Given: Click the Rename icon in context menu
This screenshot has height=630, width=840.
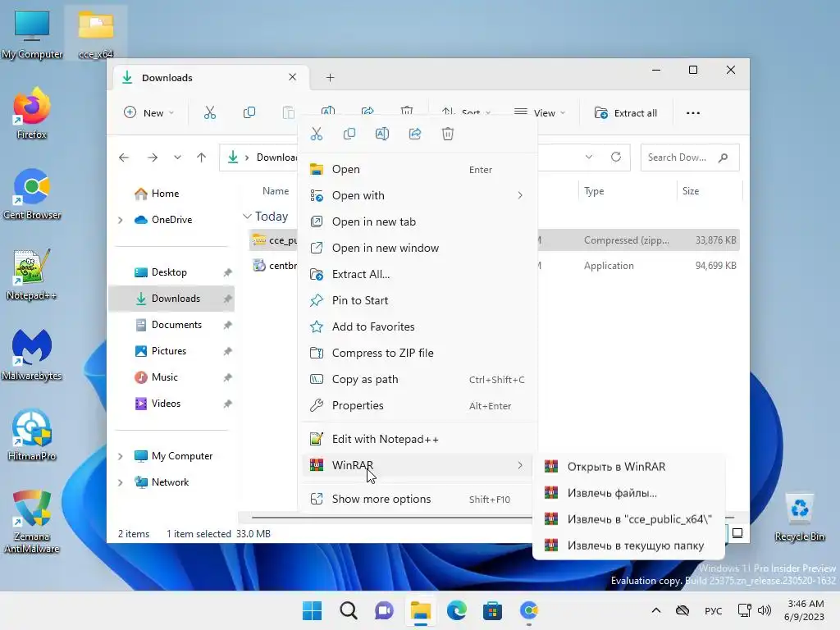Looking at the screenshot, I should click(x=382, y=134).
